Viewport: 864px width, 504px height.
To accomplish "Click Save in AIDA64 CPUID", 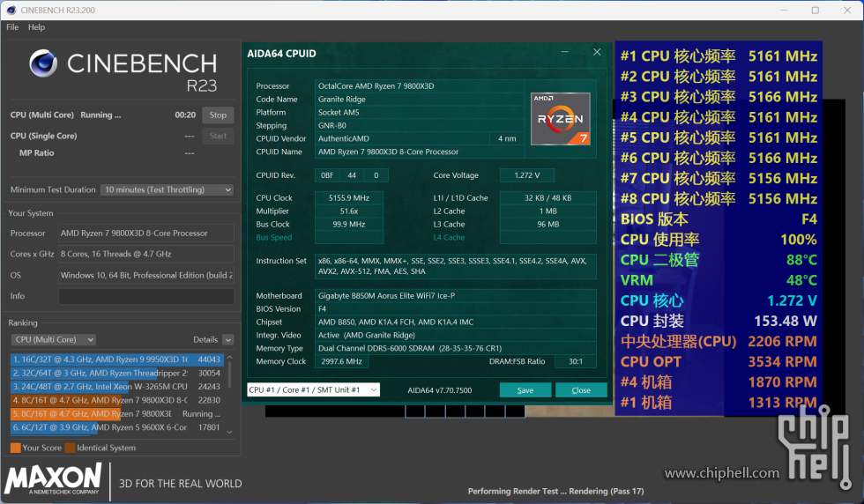I will [x=525, y=390].
